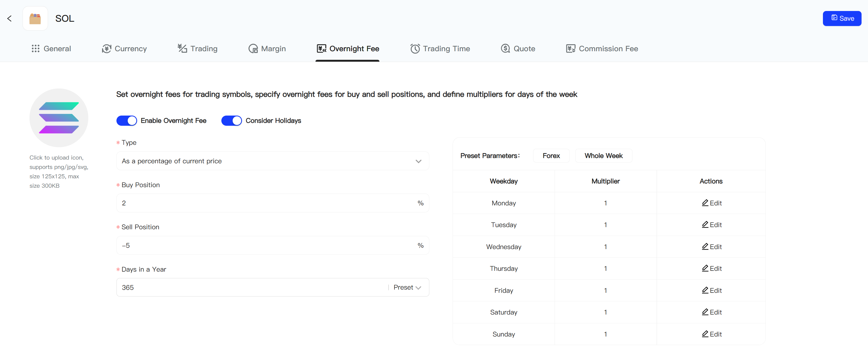The image size is (868, 355).
Task: Click the Wednesday weekday cell
Action: pos(503,247)
